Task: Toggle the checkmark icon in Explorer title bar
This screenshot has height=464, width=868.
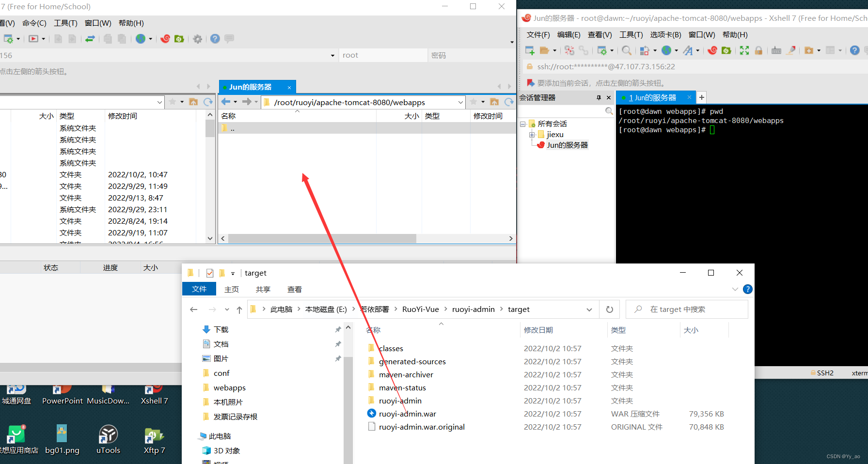Action: (x=210, y=273)
